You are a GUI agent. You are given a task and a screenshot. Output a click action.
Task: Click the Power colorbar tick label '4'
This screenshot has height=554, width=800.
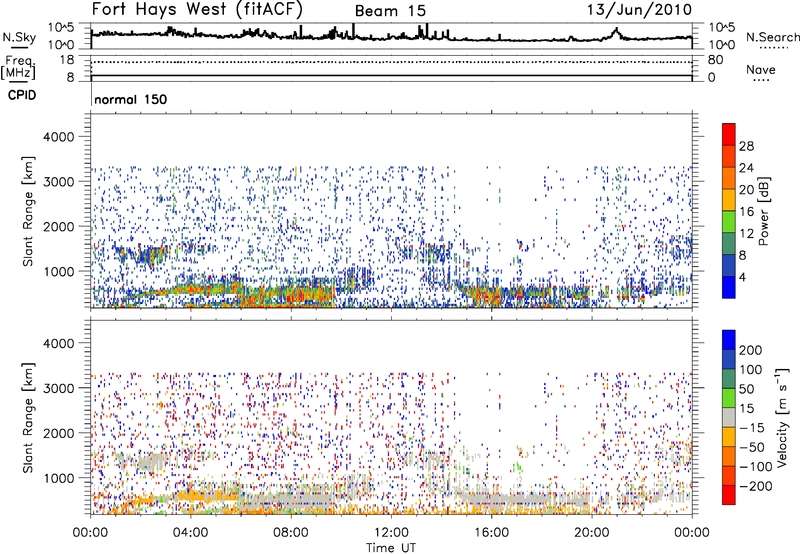click(742, 277)
